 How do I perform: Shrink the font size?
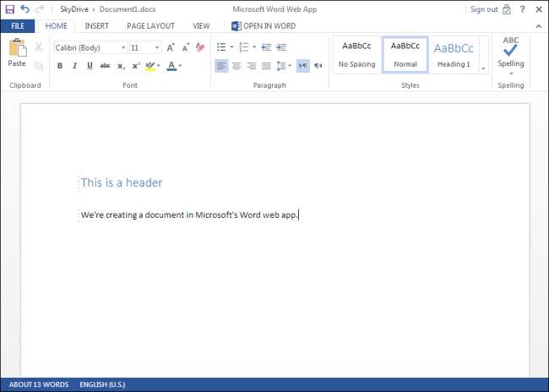[x=186, y=47]
